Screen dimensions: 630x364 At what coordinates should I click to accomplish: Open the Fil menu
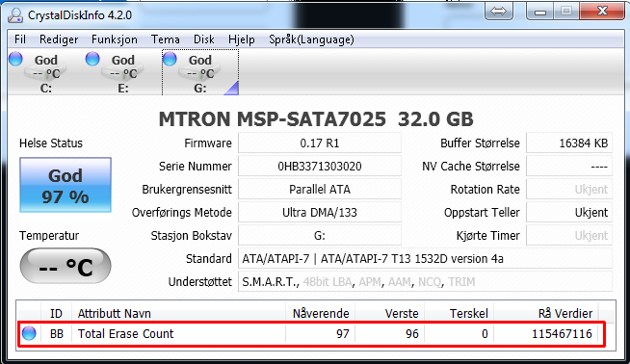point(20,39)
